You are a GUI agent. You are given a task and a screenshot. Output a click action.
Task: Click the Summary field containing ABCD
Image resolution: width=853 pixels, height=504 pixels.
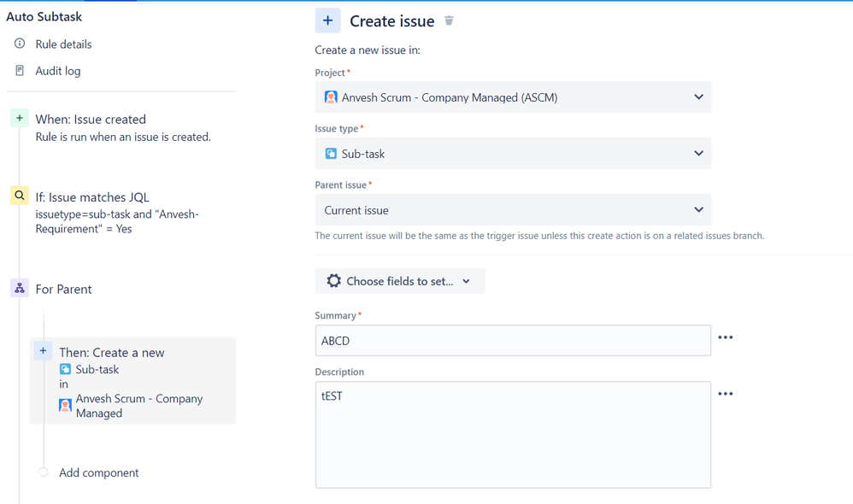[x=513, y=341]
